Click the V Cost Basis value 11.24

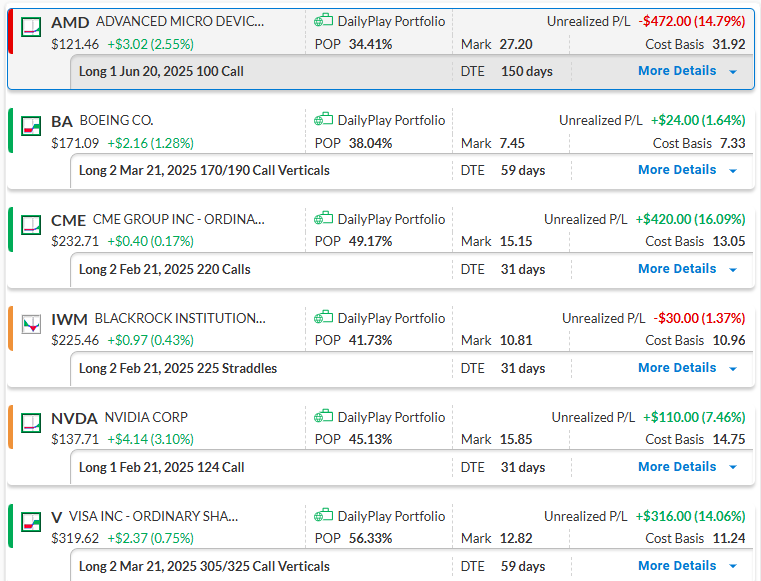(729, 538)
